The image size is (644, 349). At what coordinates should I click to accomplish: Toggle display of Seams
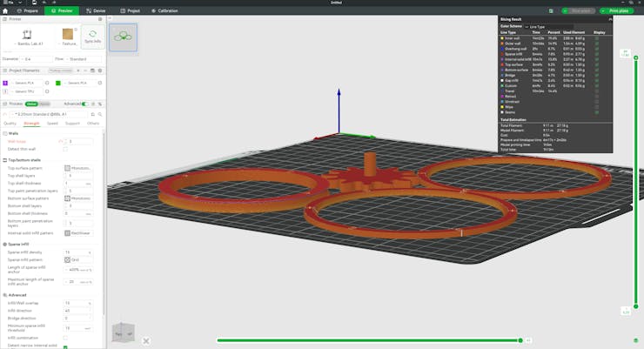tap(596, 112)
